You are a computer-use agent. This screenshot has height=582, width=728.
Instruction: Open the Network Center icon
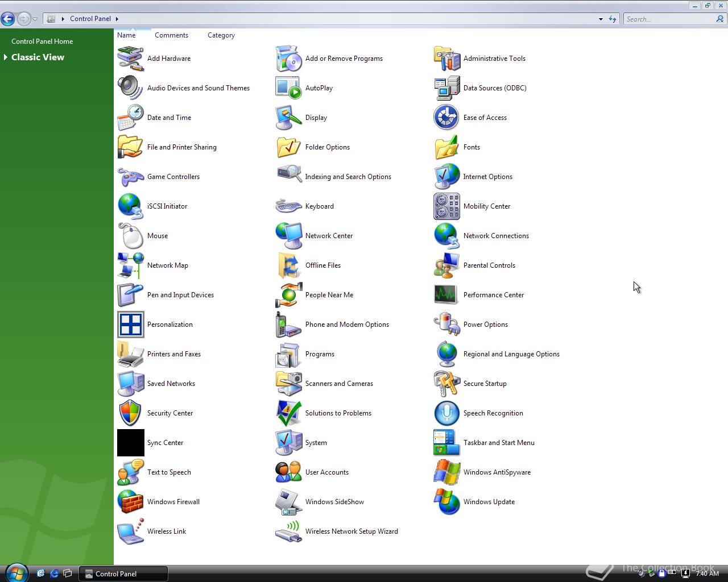288,236
